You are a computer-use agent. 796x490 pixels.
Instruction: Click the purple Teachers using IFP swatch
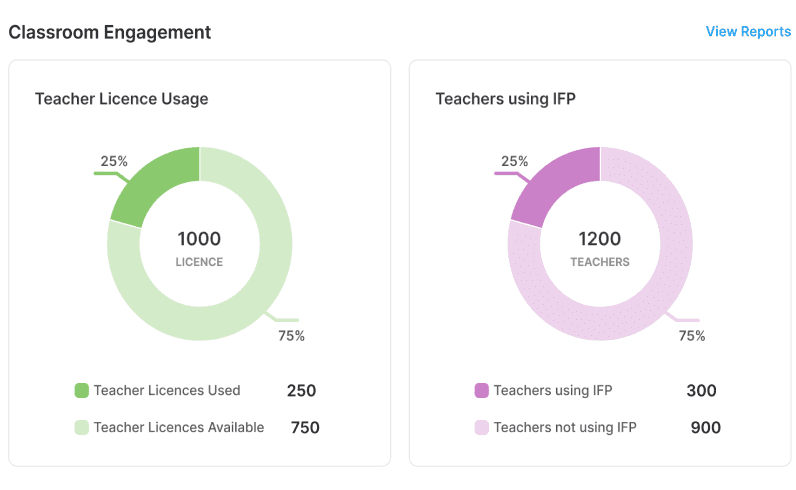click(482, 390)
